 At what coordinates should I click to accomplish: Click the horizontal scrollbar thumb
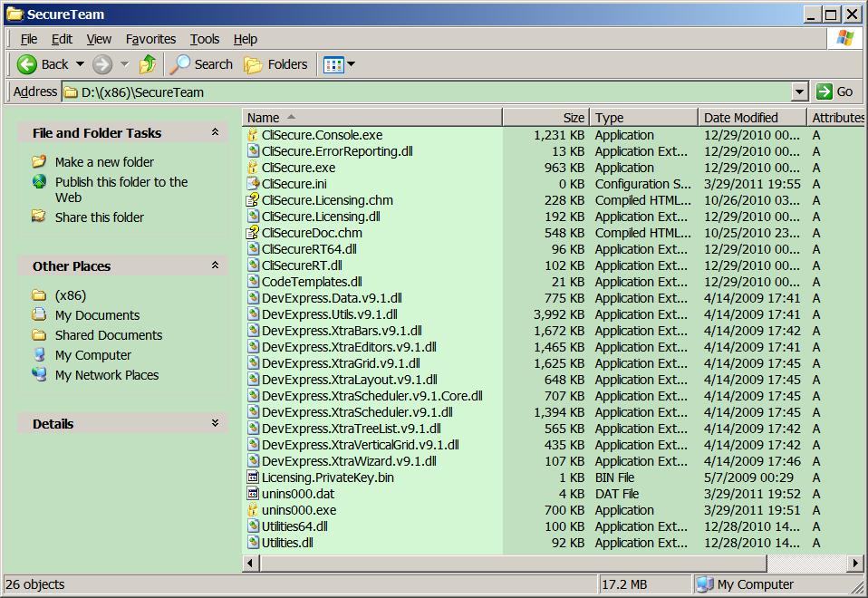click(x=514, y=564)
